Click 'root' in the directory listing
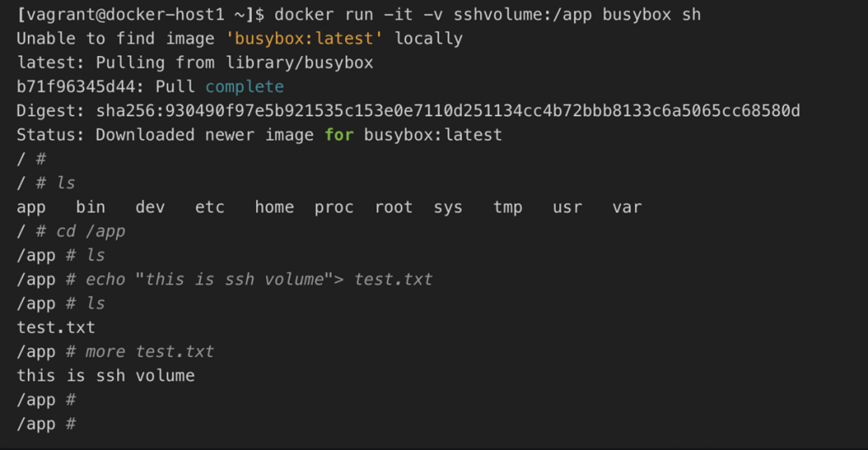Image resolution: width=868 pixels, height=450 pixels. 393,207
